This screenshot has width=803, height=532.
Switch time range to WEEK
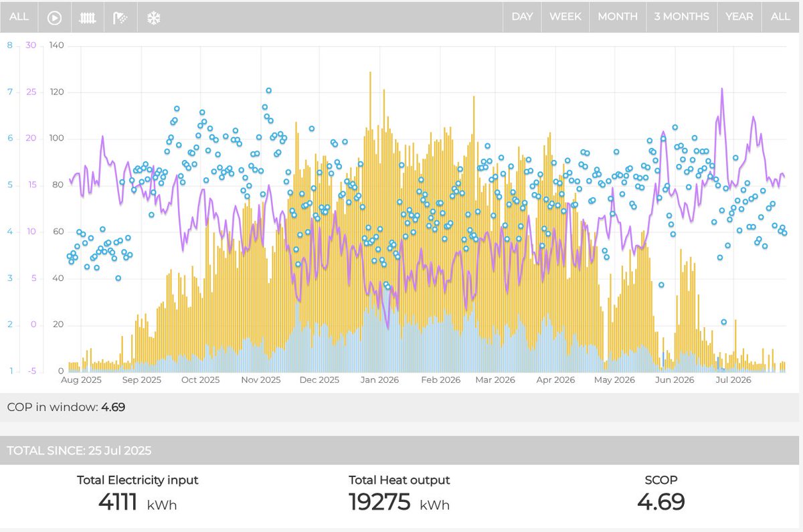pos(565,17)
